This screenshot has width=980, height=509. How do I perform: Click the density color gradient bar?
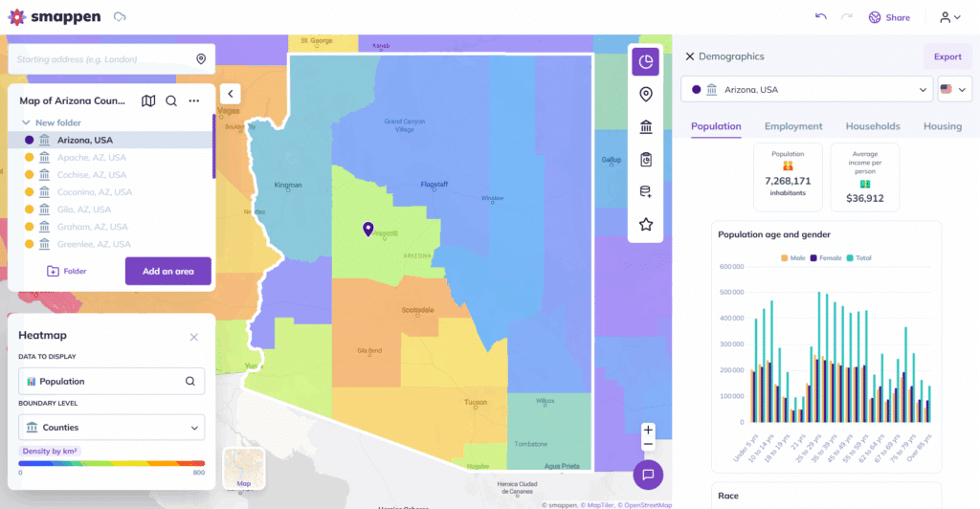click(x=111, y=463)
